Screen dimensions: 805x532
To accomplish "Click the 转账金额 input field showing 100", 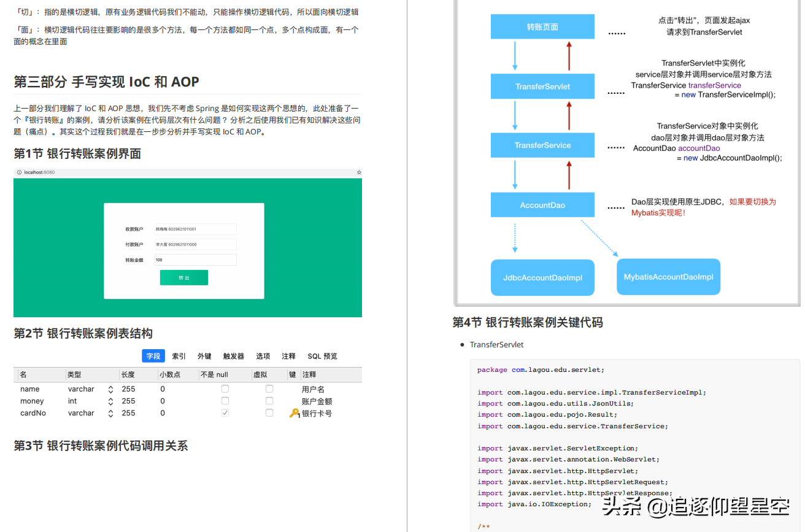I will tap(195, 260).
